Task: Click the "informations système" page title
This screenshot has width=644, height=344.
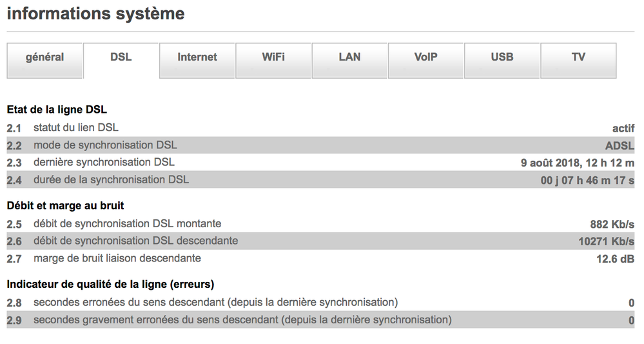Action: [x=95, y=14]
